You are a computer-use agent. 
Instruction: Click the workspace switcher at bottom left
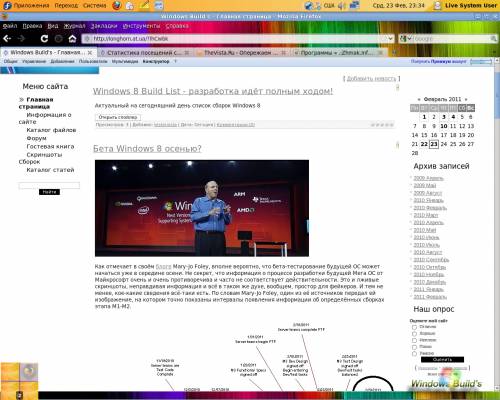tap(19, 381)
